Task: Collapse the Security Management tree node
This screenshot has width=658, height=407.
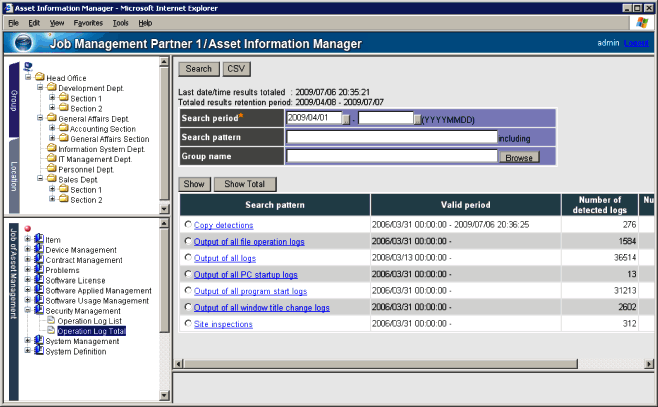Action: coord(27,310)
